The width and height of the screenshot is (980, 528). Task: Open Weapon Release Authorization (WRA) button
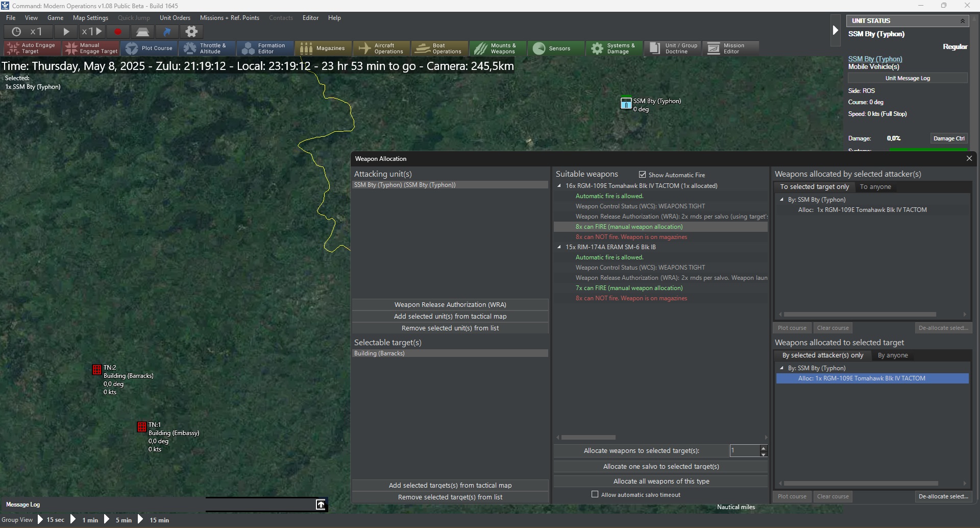coord(450,304)
